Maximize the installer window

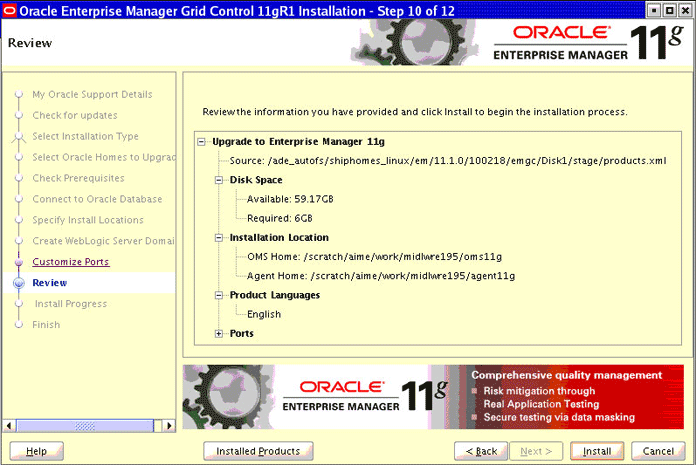669,10
